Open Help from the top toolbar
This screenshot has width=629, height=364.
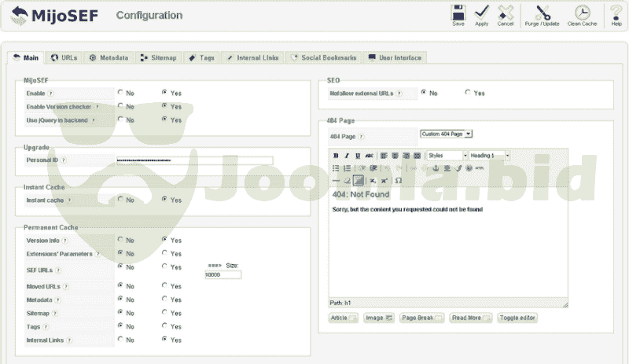616,13
